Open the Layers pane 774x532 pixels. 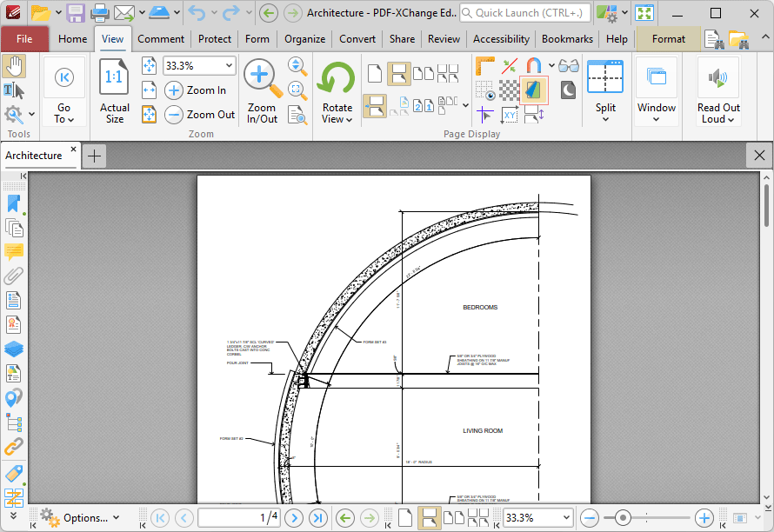pos(13,349)
